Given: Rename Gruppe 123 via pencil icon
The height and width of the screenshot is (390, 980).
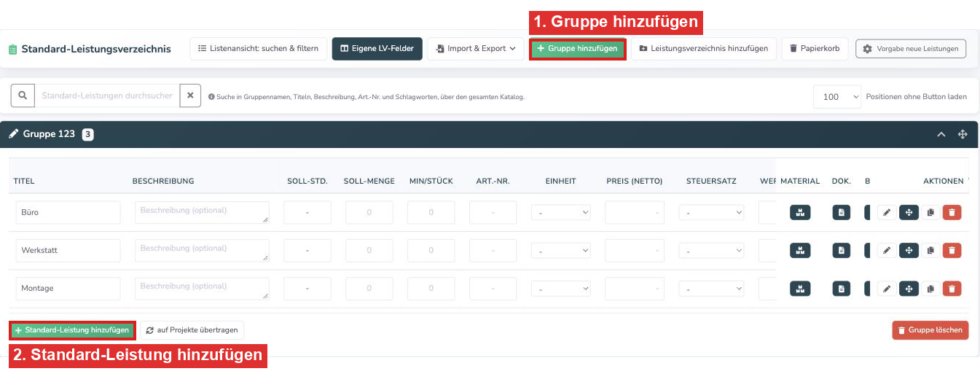Looking at the screenshot, I should tap(14, 134).
